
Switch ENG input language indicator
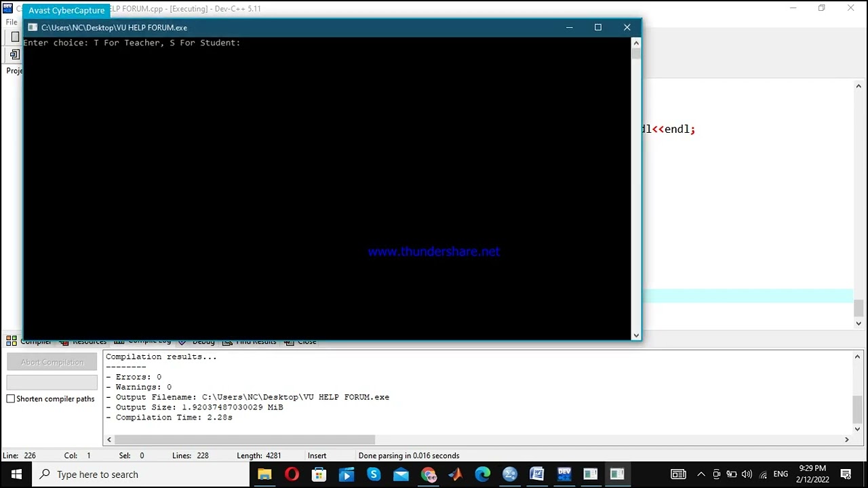pos(781,474)
